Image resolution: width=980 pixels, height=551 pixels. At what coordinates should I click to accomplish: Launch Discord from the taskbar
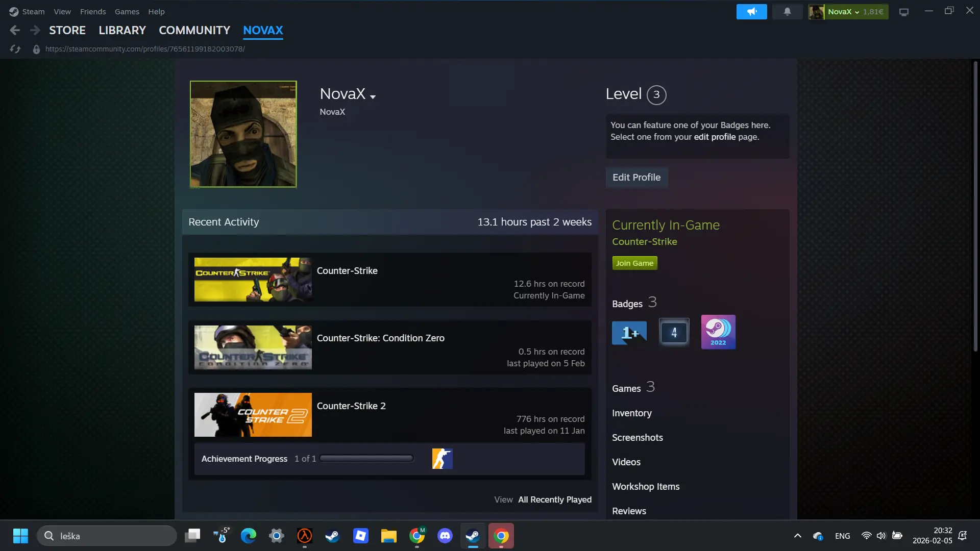(x=445, y=536)
